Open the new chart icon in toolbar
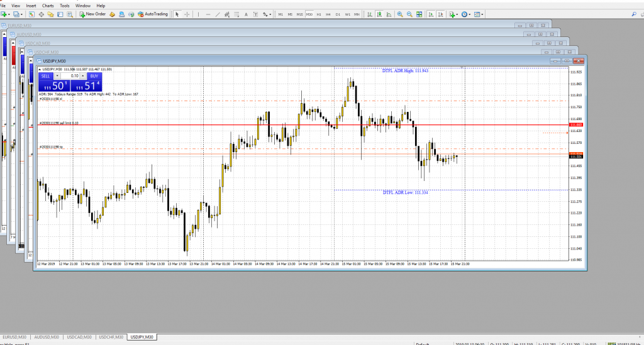The image size is (644, 345). (x=4, y=14)
